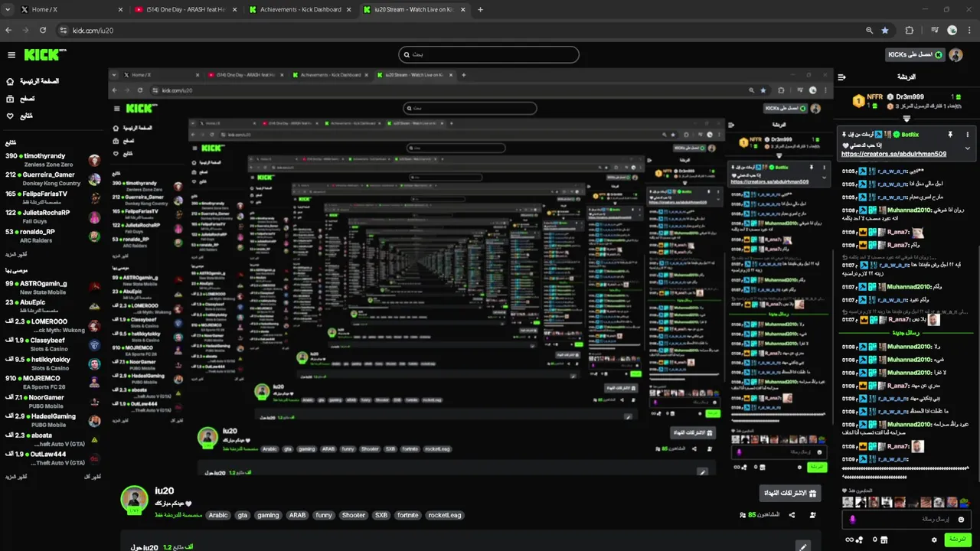Click the gta stream tag
The width and height of the screenshot is (980, 551).
pos(243,515)
